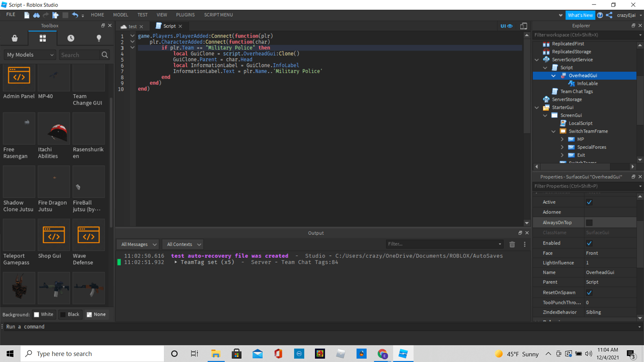Expand the SpecialForces tree item

click(x=562, y=147)
